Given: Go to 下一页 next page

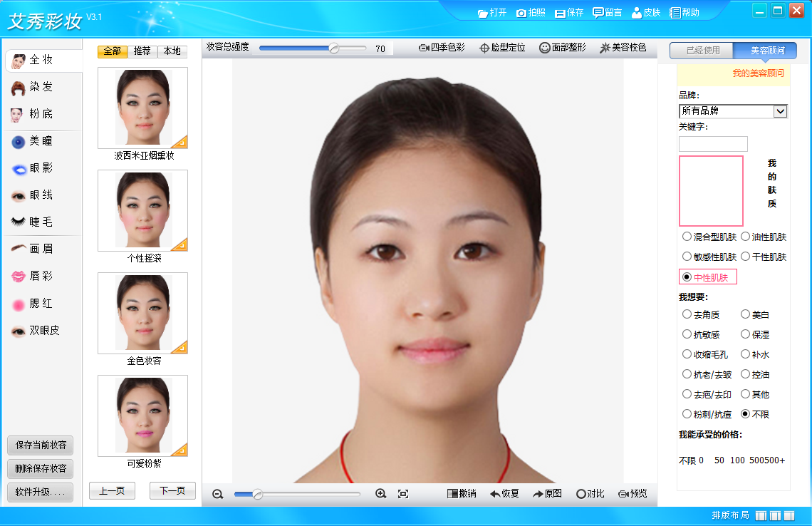Looking at the screenshot, I should click(172, 490).
